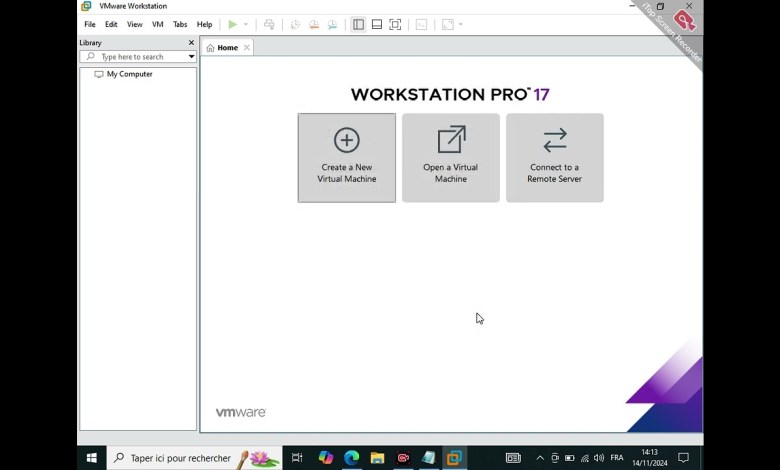Image resolution: width=780 pixels, height=470 pixels.
Task: Click the Revert to Snapshot icon
Action: coord(314,25)
